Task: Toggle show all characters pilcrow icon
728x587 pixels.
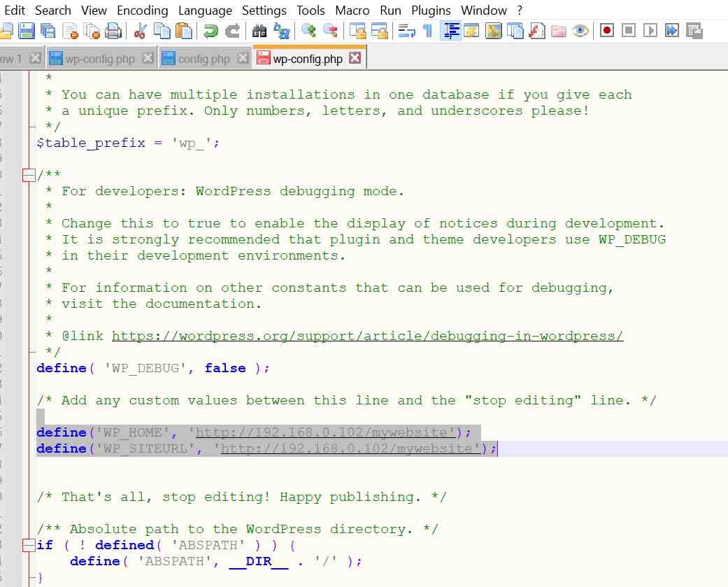Action: (427, 31)
